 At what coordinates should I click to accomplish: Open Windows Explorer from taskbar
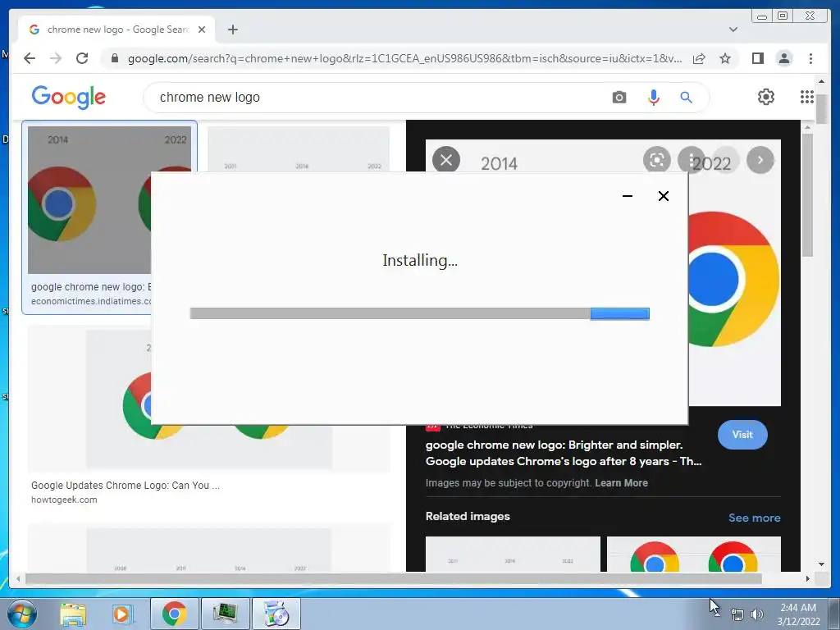tap(73, 614)
